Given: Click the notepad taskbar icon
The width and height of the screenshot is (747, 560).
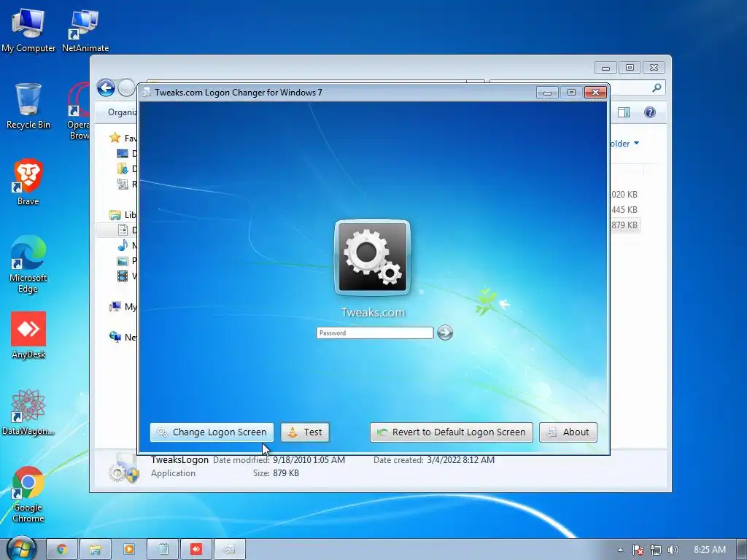Looking at the screenshot, I should 163,549.
